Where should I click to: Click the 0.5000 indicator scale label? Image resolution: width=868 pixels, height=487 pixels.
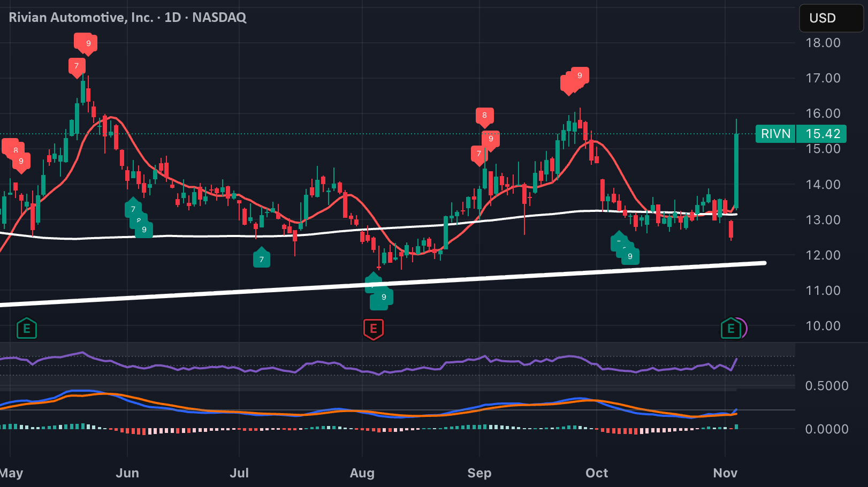coord(827,386)
